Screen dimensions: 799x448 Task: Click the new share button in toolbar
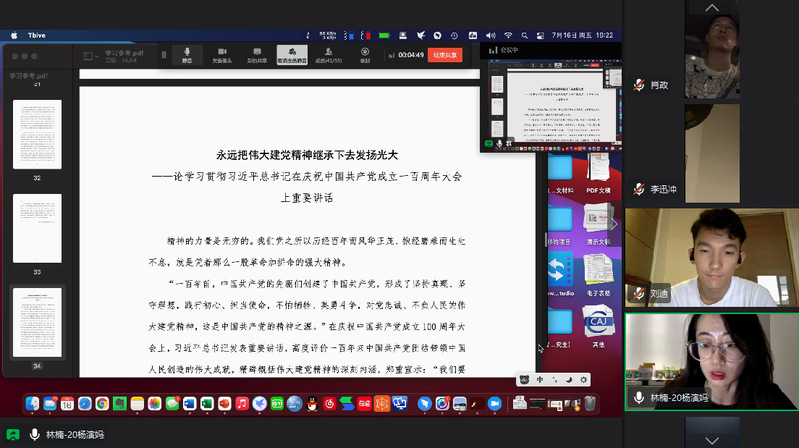[x=256, y=54]
